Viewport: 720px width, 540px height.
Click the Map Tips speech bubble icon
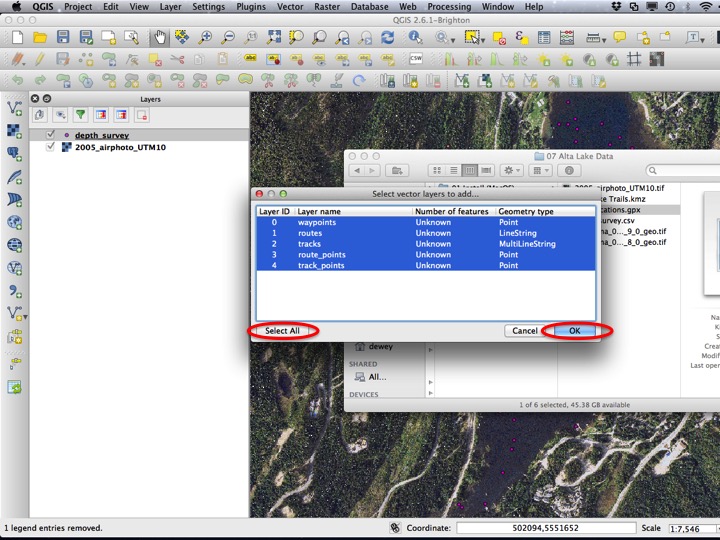point(619,37)
